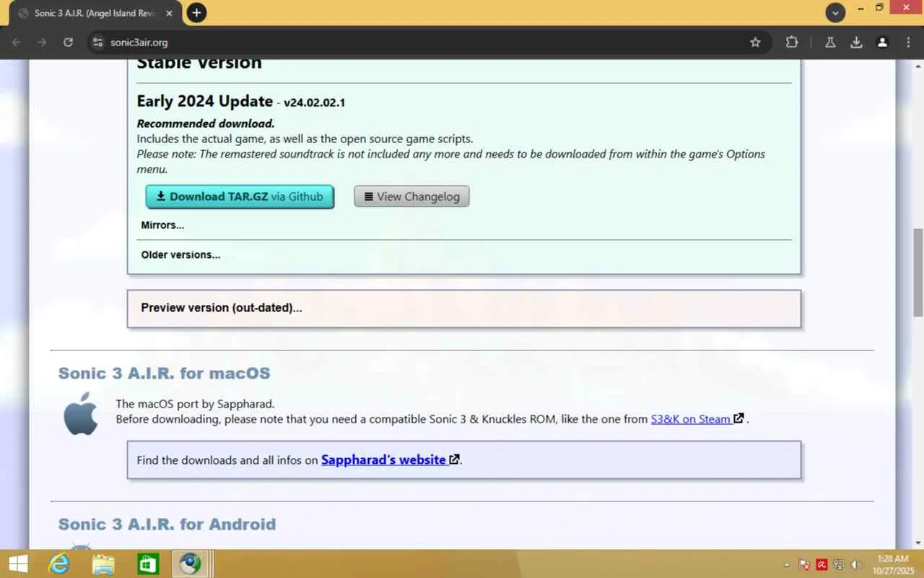Download TAR.GZ via Github
The height and width of the screenshot is (578, 924).
(240, 197)
